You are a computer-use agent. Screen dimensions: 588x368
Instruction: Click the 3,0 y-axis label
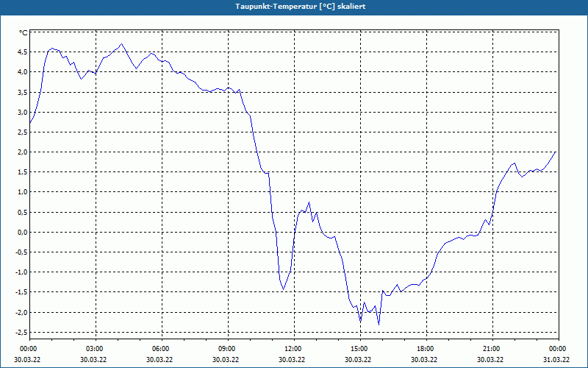pos(22,112)
